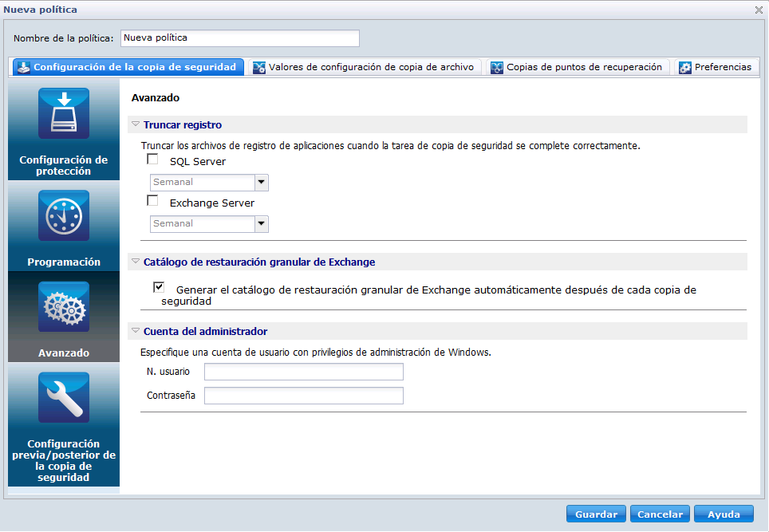769x532 pixels.
Task: Click the N. usuario input field
Action: 303,372
